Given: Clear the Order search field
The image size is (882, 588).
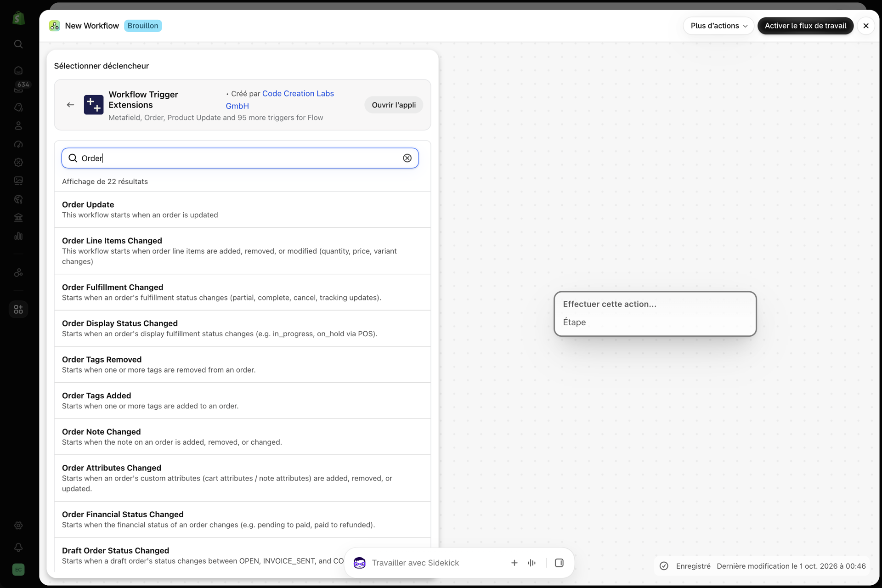Looking at the screenshot, I should tap(407, 158).
